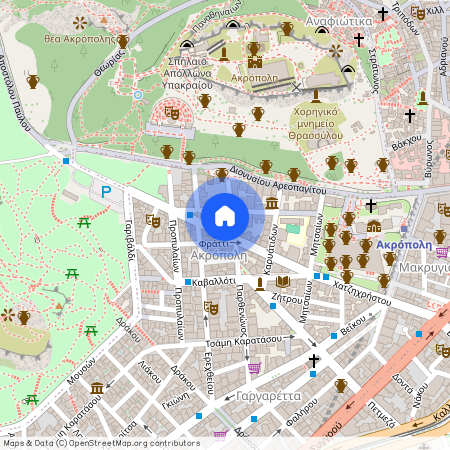Click the Γαριβάλδι street label
Viewport: 450px width, 450px height.
pyautogui.click(x=130, y=240)
